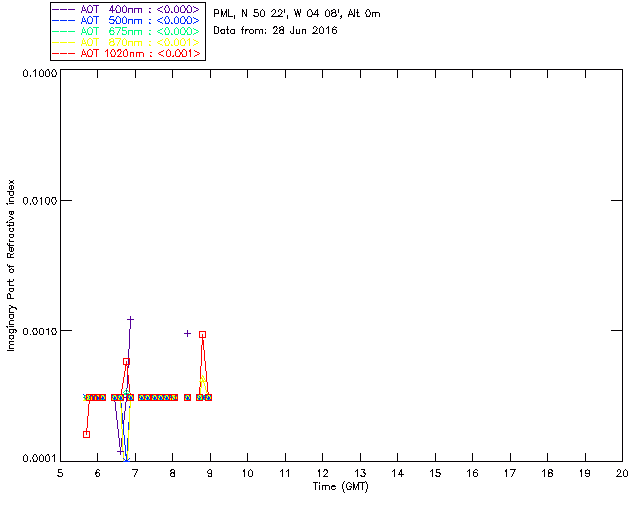Image resolution: width=640 pixels, height=512 pixels.
Task: Click the x-axis tick label 10
Action: 247,473
